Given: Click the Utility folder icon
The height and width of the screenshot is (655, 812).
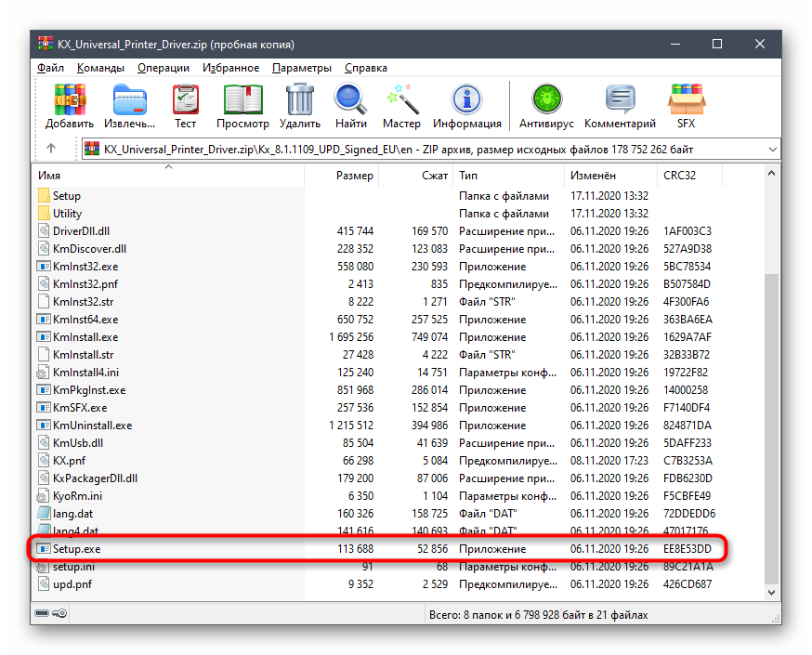Looking at the screenshot, I should pos(44,214).
